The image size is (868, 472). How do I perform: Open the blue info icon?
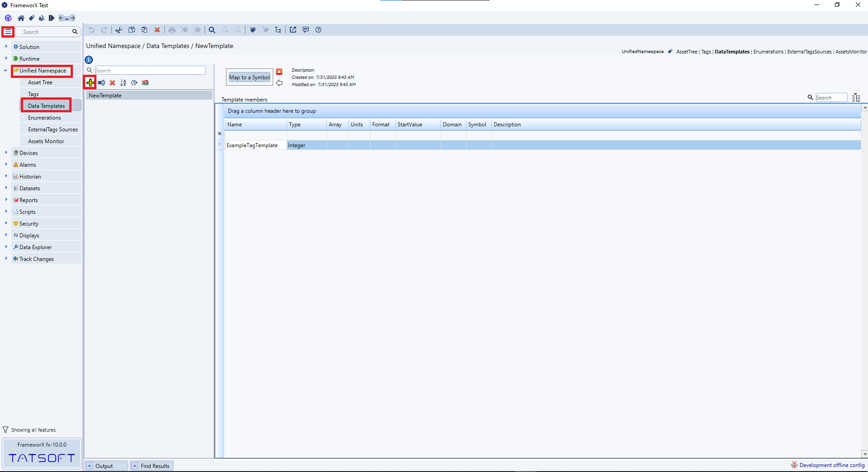(89, 60)
